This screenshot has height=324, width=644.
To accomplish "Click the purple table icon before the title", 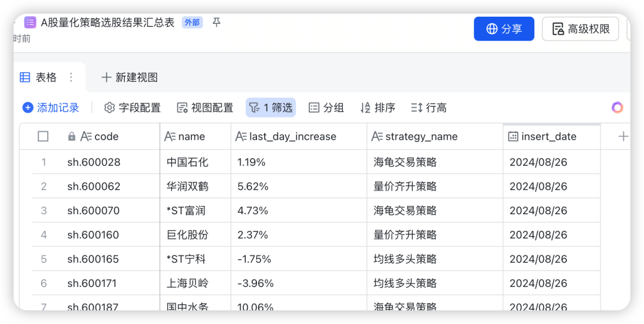I will 30,23.
